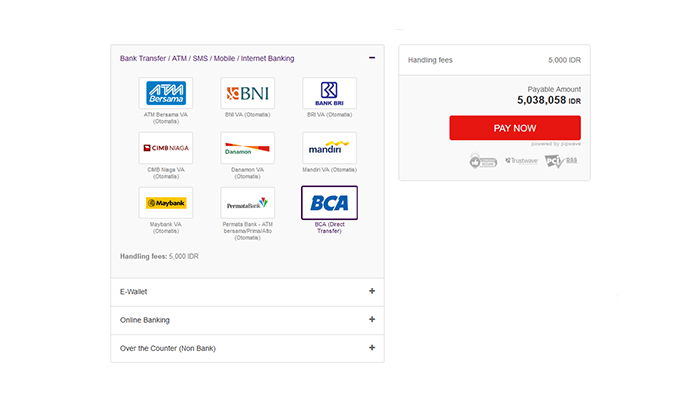Click the BCA (Direct Transfer) caption text
Viewport: 700px width, 400px height.
(329, 228)
